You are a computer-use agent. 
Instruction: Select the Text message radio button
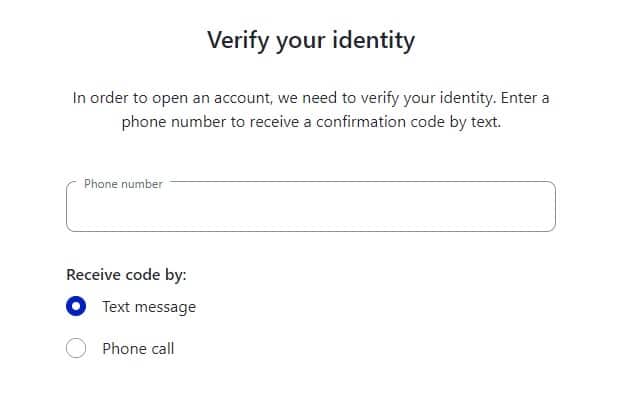[76, 307]
